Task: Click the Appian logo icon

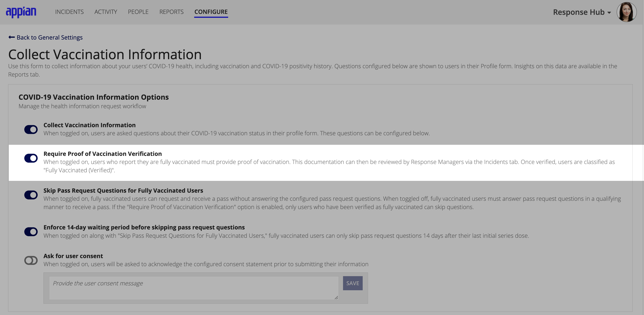Action: coord(22,12)
